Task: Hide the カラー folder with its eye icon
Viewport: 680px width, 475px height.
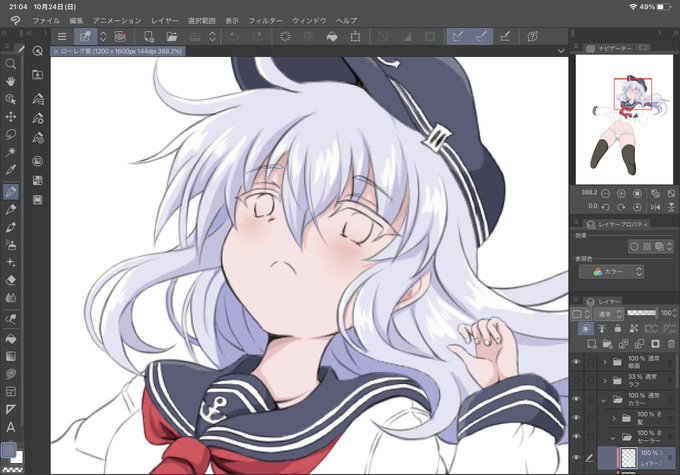Action: (x=576, y=399)
